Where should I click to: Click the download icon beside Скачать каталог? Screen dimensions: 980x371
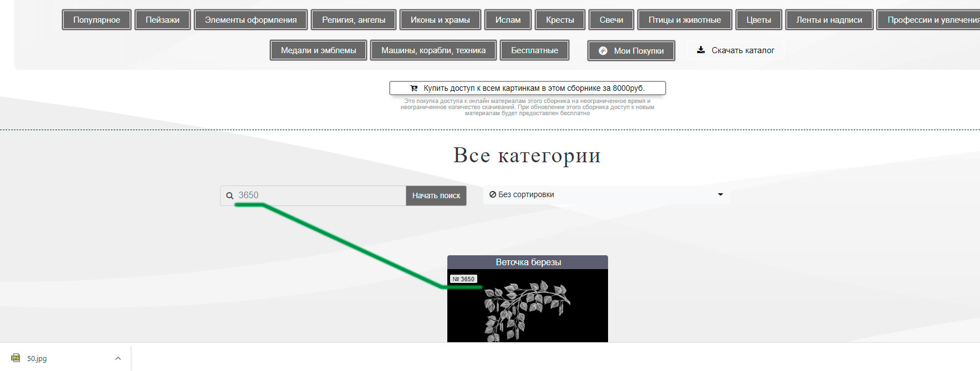[701, 50]
